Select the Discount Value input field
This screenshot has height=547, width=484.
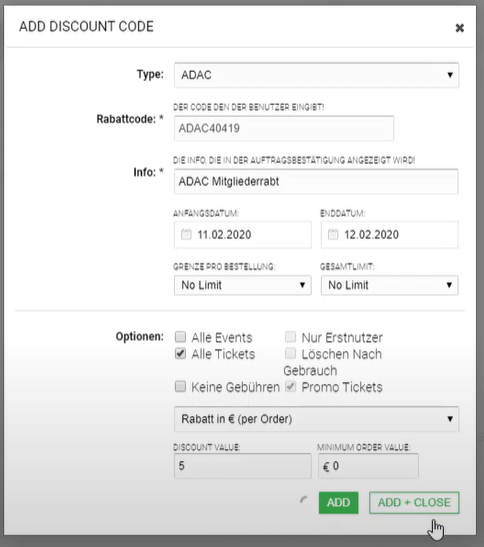[243, 466]
